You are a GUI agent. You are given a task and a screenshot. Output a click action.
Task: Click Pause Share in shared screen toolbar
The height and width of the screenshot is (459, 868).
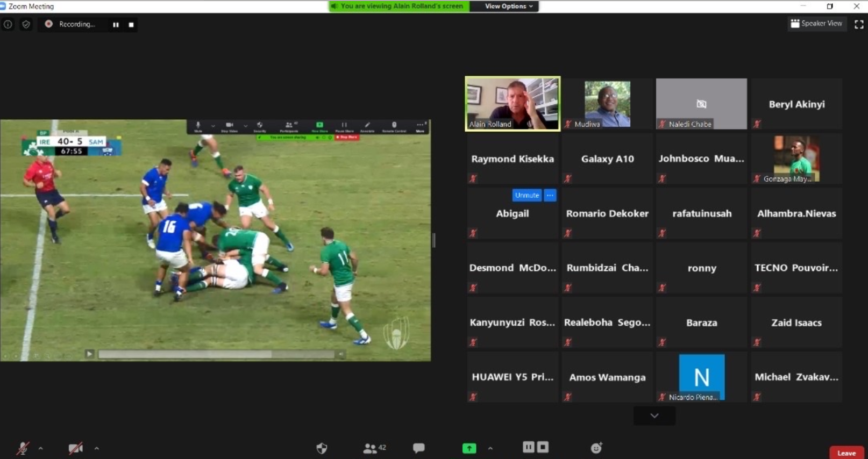[x=344, y=127]
